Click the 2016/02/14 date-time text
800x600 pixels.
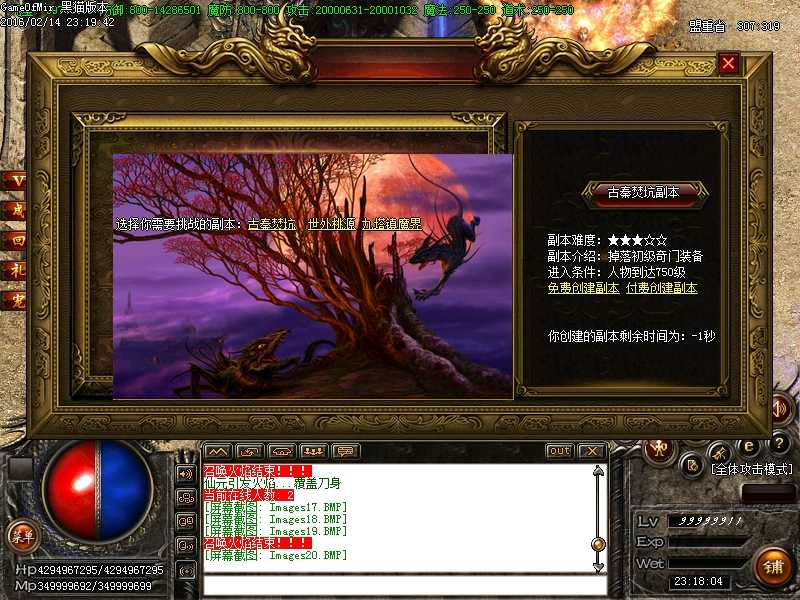[58, 22]
